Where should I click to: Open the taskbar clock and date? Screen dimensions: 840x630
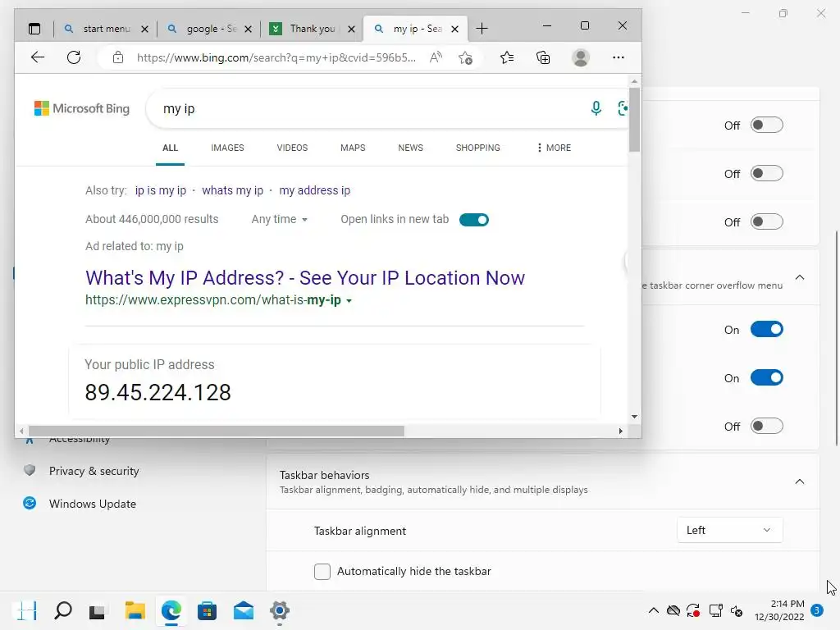[x=779, y=610]
